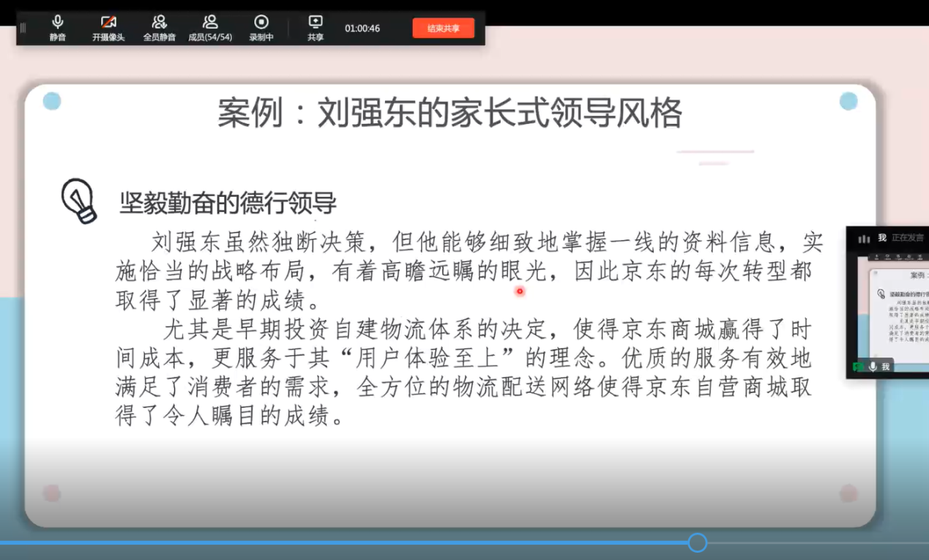Click the audio level bars beside 我
The height and width of the screenshot is (560, 929).
click(864, 238)
